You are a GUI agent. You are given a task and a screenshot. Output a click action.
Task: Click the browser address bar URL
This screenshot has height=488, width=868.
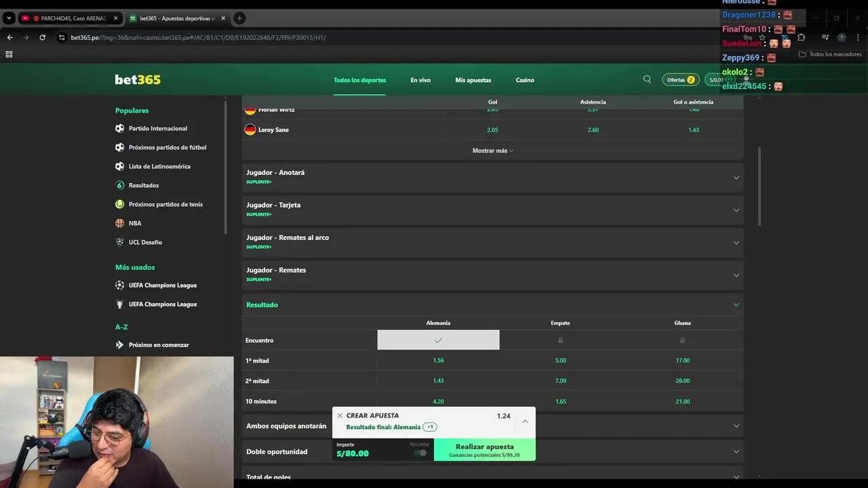pyautogui.click(x=198, y=37)
